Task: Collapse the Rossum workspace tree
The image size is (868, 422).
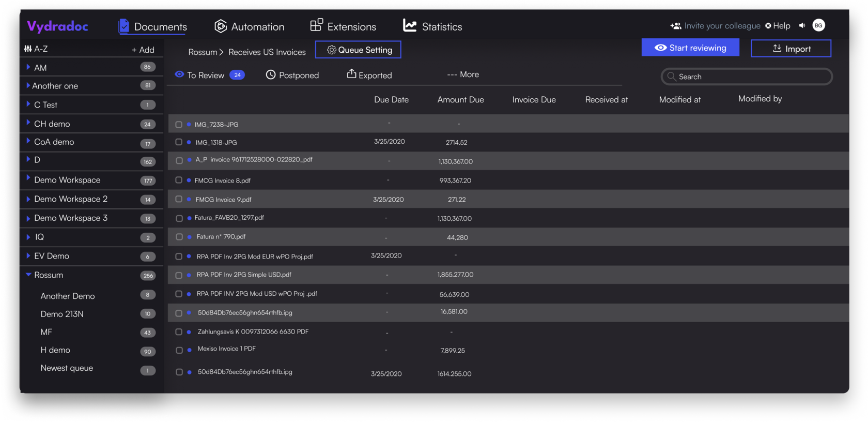Action: (28, 275)
